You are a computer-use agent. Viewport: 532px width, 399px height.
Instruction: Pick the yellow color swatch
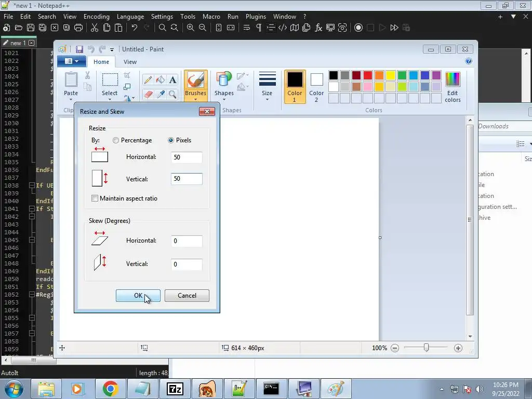click(x=391, y=75)
